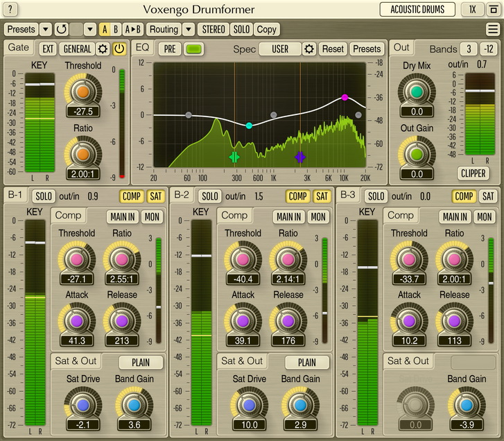This screenshot has height=441, width=504.
Task: Open the Spec USER mode selector
Action: (280, 49)
